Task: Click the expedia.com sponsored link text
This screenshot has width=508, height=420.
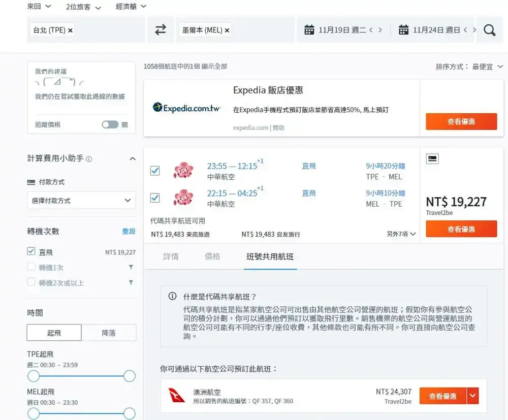Action: 250,127
